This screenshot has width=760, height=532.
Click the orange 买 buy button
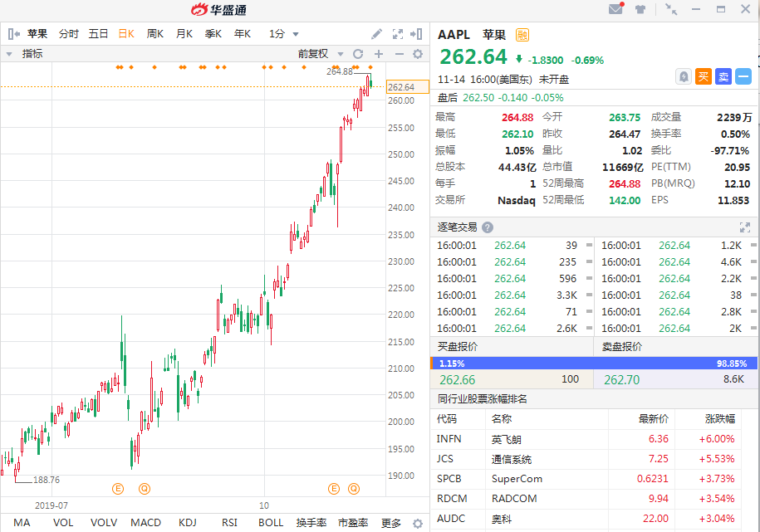(x=704, y=76)
